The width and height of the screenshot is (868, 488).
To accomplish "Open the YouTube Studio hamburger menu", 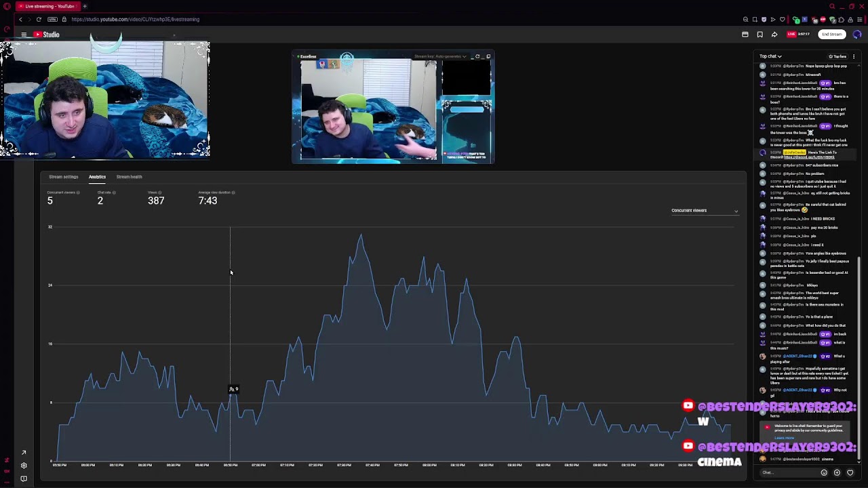I will tap(24, 35).
